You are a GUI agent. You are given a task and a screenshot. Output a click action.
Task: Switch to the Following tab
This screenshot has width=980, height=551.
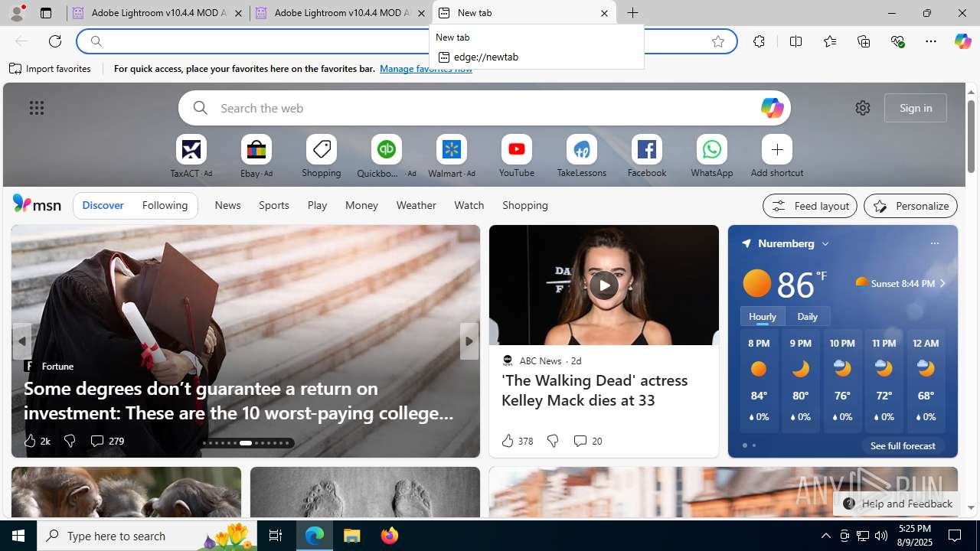click(x=165, y=205)
